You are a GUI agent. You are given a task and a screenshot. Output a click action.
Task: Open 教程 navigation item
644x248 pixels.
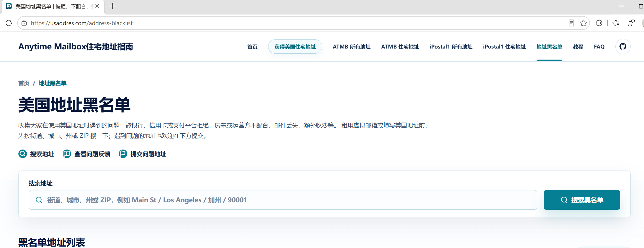click(x=578, y=47)
